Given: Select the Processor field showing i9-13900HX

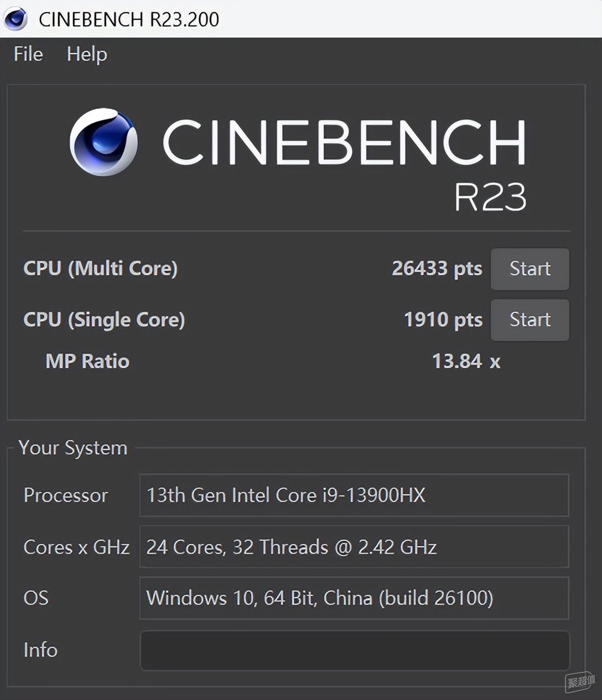Looking at the screenshot, I should (x=355, y=495).
